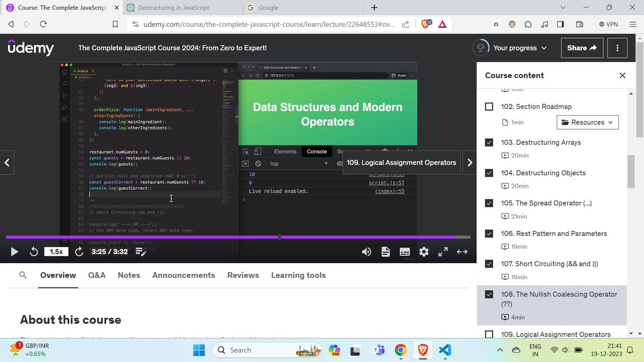The height and width of the screenshot is (362, 644).
Task: Close the Course content panel
Action: [623, 76]
